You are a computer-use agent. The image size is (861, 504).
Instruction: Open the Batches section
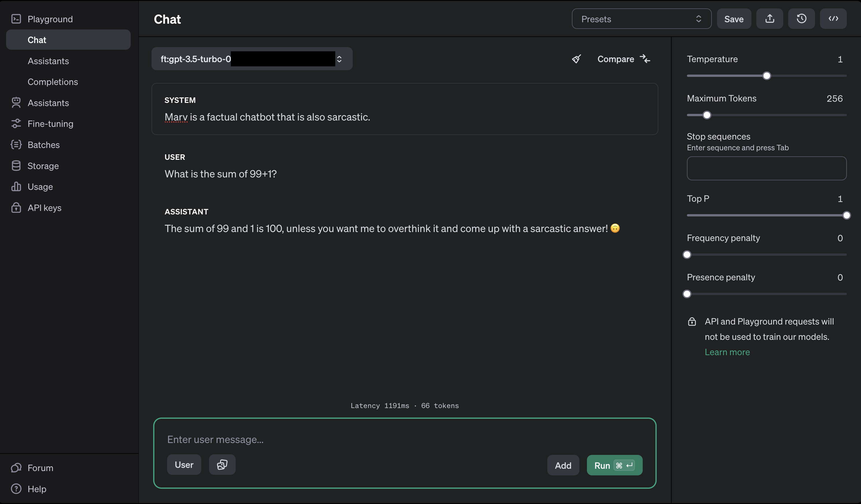(43, 145)
